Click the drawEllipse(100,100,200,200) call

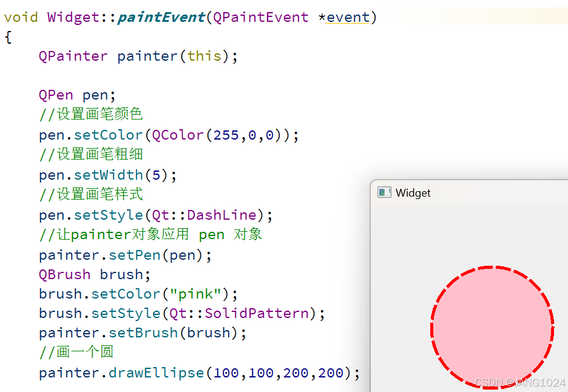tap(234, 373)
